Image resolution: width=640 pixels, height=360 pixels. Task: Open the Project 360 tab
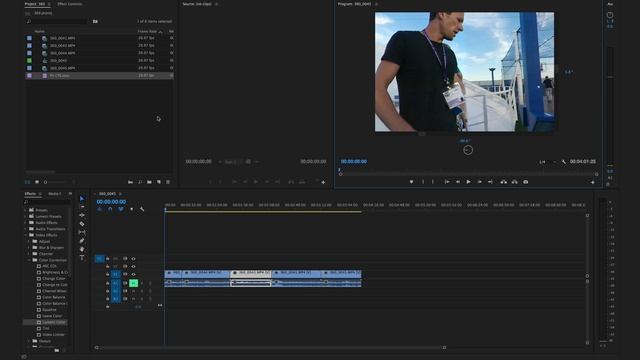[35, 4]
